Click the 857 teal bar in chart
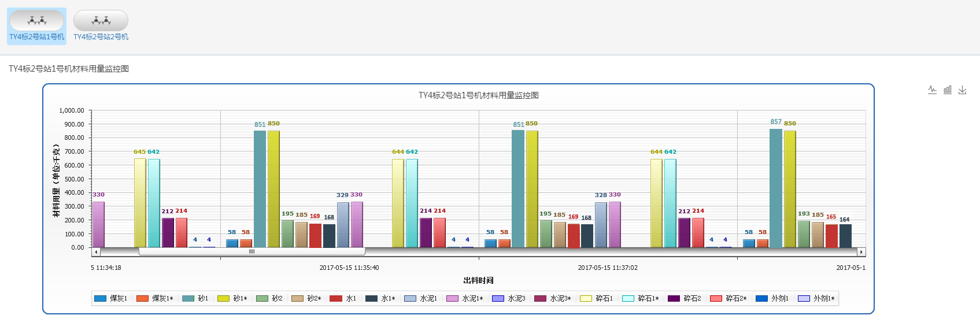Viewport: 980px width, 330px height. (x=775, y=188)
